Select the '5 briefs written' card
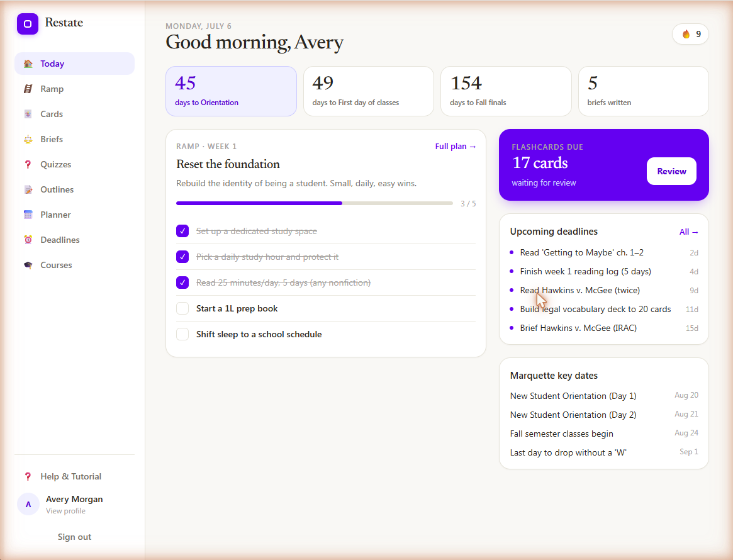 click(643, 91)
